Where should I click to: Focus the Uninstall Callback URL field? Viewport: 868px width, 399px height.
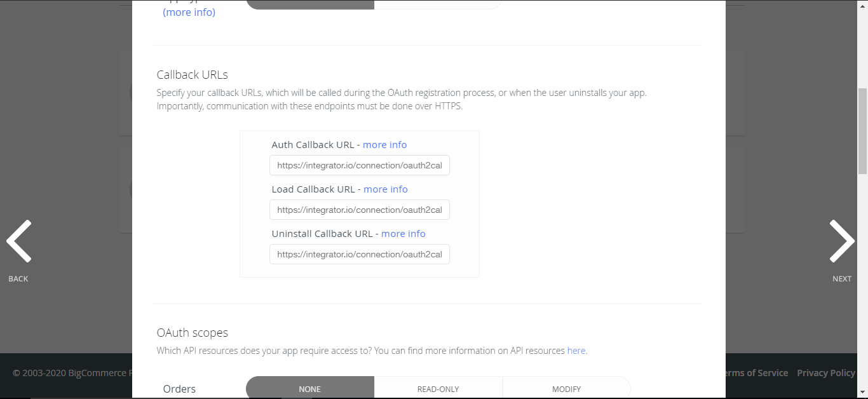coord(359,255)
